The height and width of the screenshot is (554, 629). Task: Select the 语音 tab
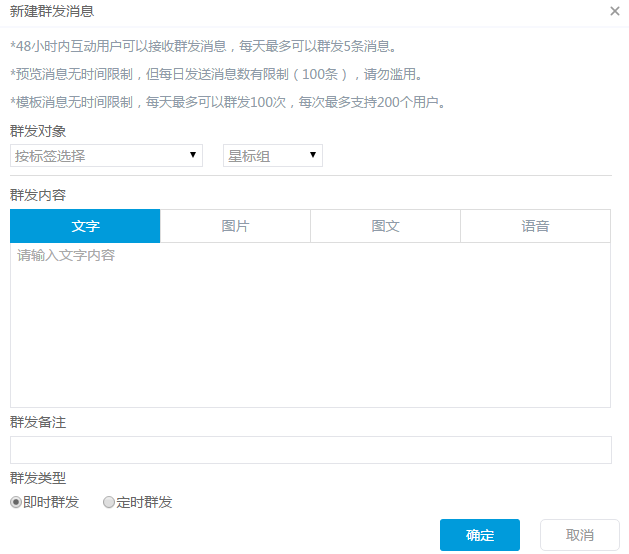535,226
